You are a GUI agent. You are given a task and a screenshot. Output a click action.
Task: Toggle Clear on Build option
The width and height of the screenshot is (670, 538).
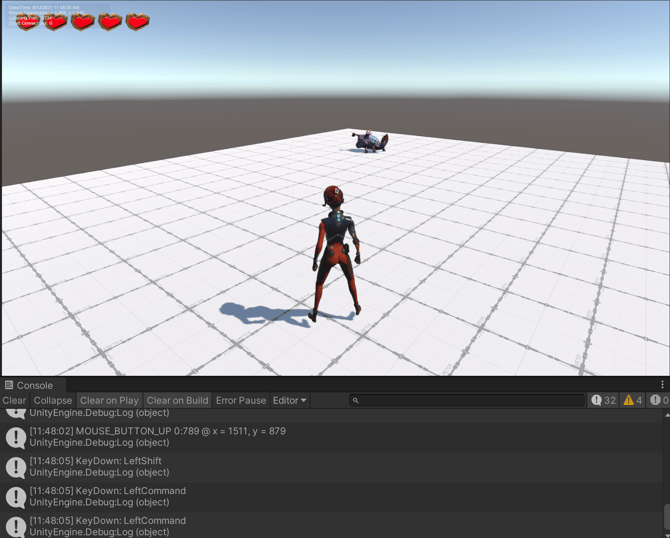pos(177,400)
